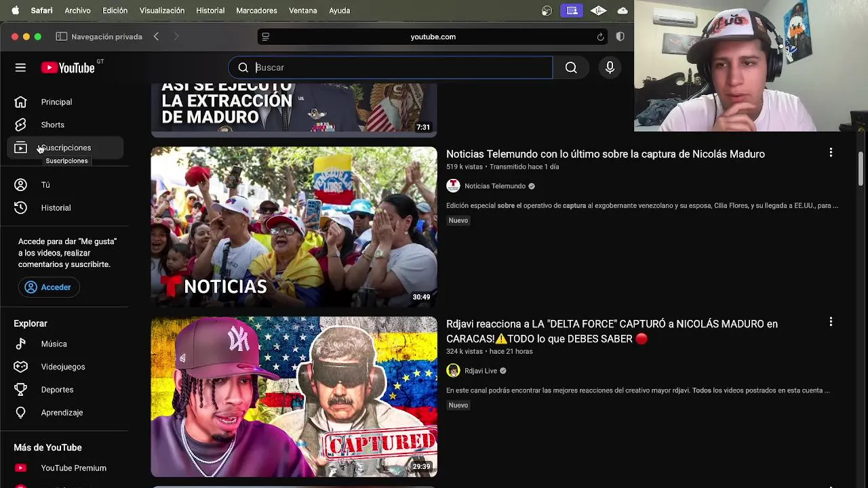Click the youtube.com address bar

pyautogui.click(x=433, y=37)
